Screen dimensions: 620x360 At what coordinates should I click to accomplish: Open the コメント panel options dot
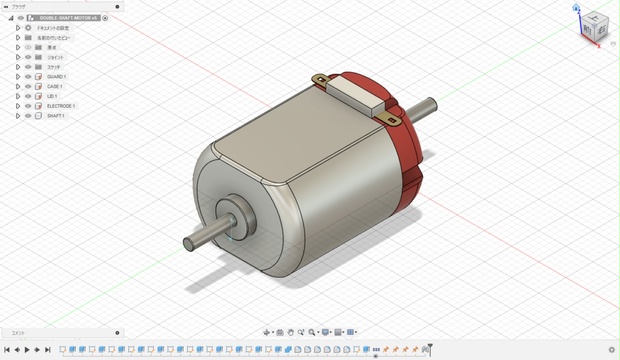pyautogui.click(x=117, y=333)
